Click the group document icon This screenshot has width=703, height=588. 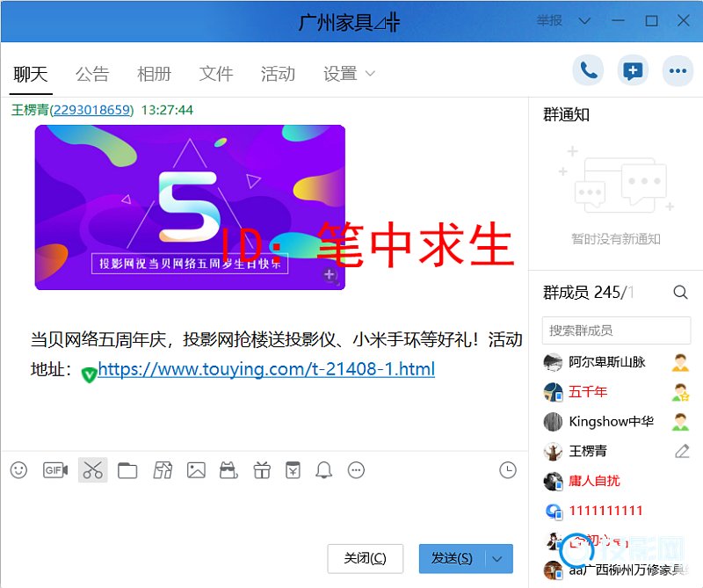click(163, 470)
